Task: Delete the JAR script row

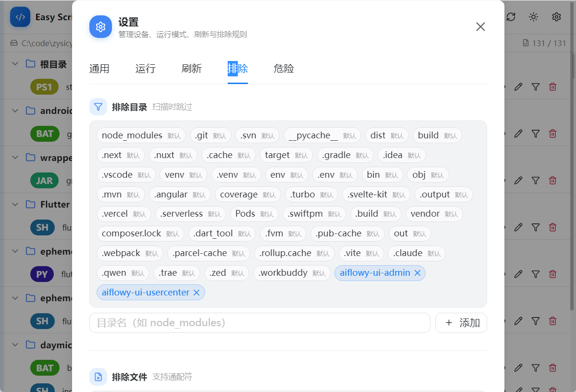Action: tap(552, 181)
